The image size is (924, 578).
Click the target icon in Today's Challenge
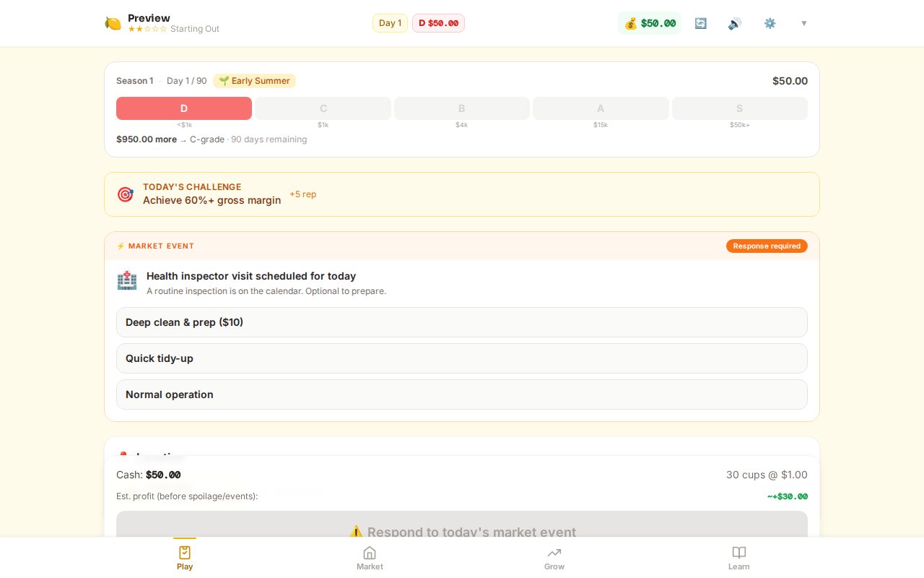(125, 194)
